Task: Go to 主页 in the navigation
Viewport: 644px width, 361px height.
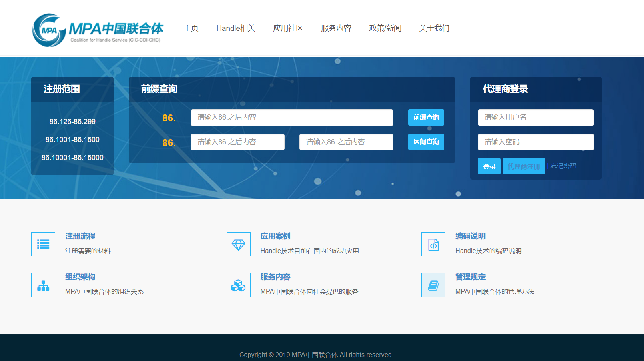Action: [191, 28]
